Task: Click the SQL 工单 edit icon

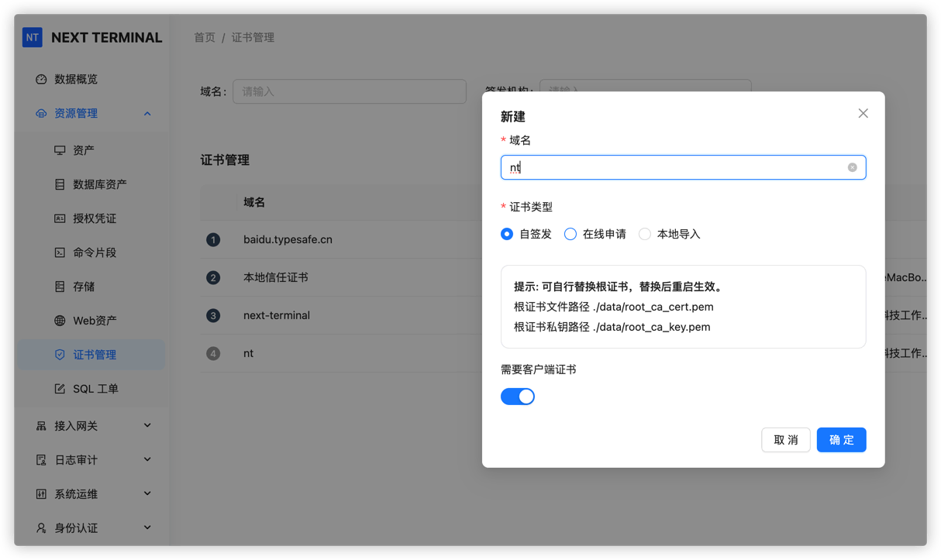Action: pyautogui.click(x=60, y=388)
